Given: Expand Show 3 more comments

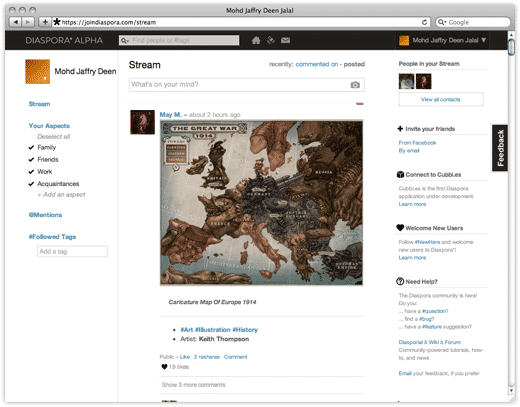Looking at the screenshot, I should click(193, 385).
